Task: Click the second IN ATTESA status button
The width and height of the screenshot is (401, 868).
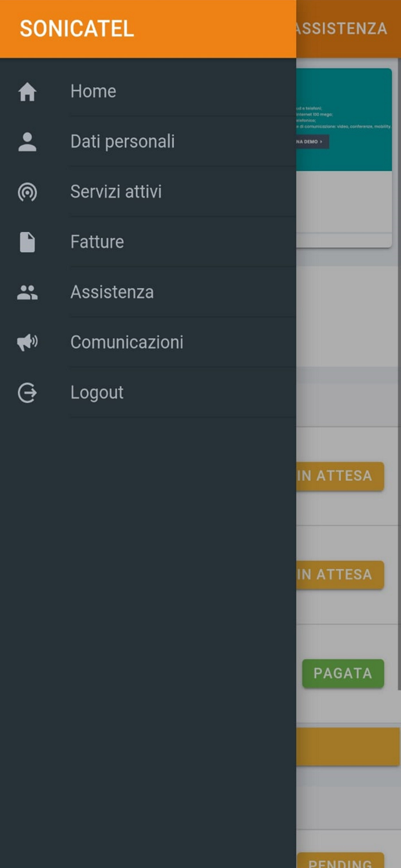Action: tap(340, 575)
